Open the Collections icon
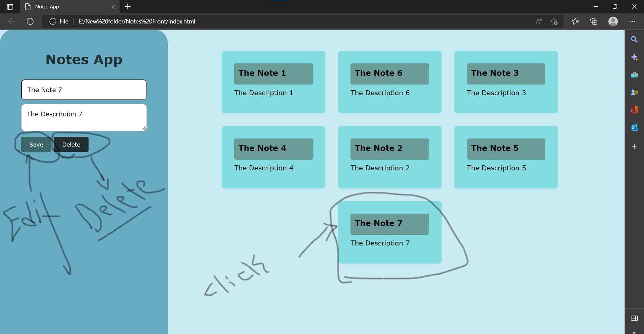 click(x=594, y=21)
